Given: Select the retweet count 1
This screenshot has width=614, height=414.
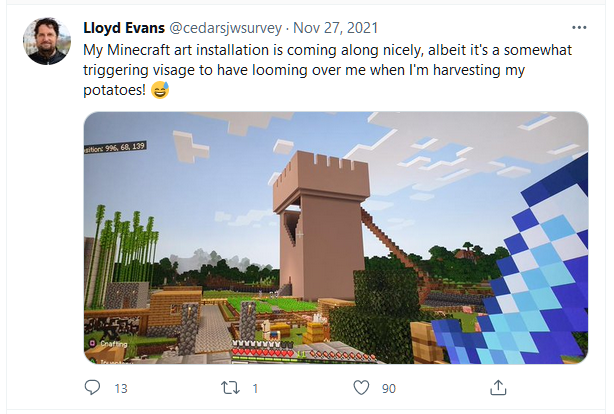Looking at the screenshot, I should click(x=255, y=389).
